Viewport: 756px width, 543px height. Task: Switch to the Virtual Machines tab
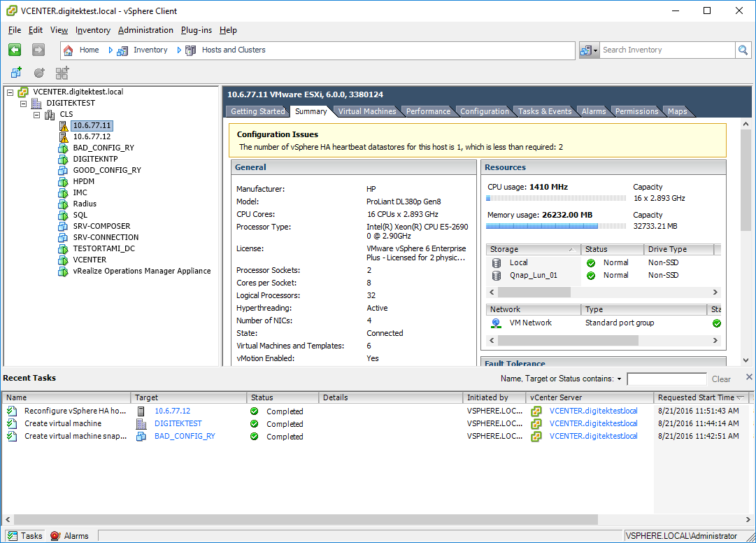pos(367,111)
